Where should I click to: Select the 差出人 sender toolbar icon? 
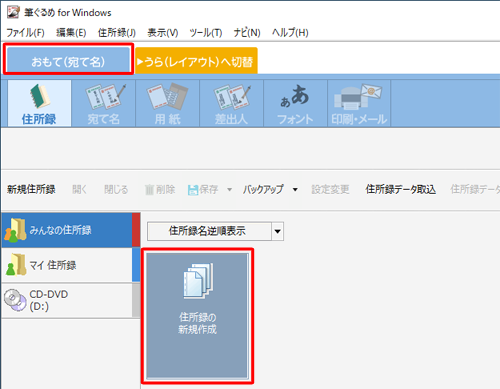click(x=232, y=103)
